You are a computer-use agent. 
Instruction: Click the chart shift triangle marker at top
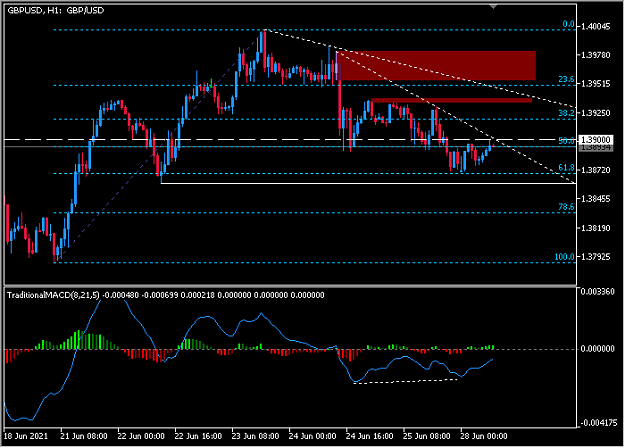coord(493,7)
